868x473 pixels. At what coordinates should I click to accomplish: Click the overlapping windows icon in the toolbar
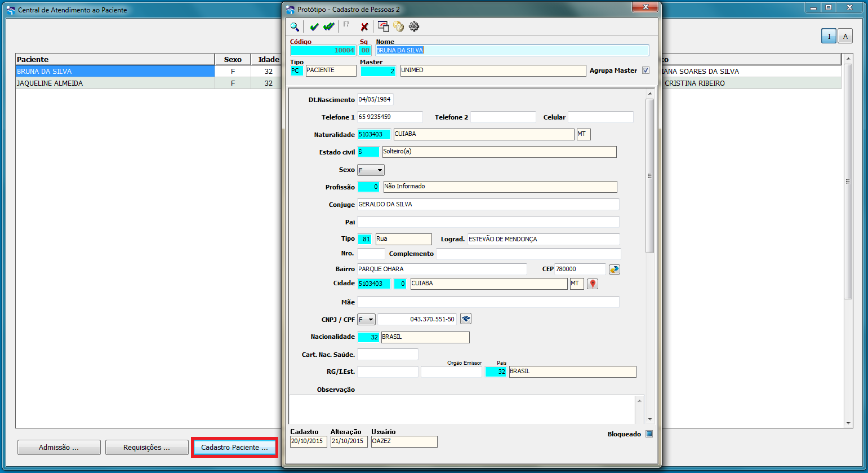384,26
